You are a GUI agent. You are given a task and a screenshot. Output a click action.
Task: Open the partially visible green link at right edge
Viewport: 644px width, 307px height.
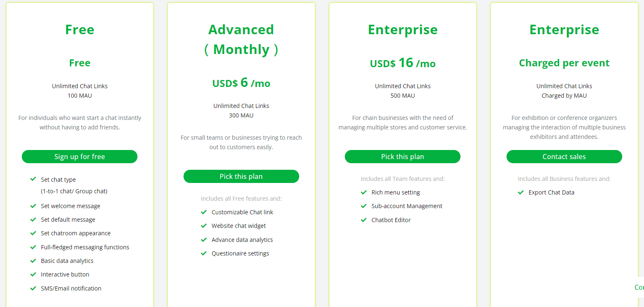click(639, 287)
